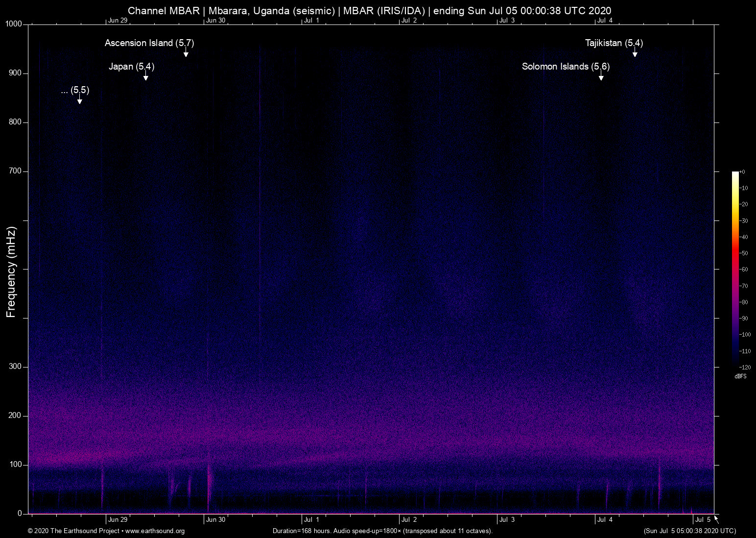Click the Jun 30 date on top axis

[215, 21]
